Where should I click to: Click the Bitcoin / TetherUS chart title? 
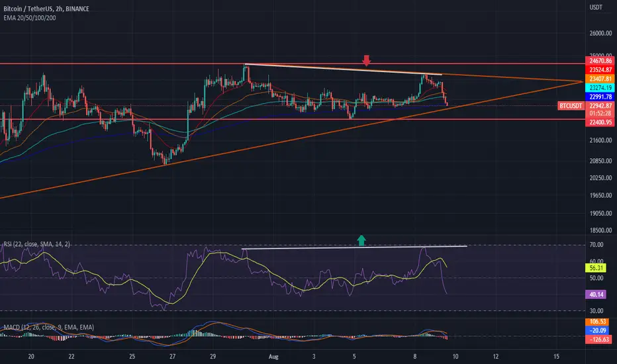(46, 9)
